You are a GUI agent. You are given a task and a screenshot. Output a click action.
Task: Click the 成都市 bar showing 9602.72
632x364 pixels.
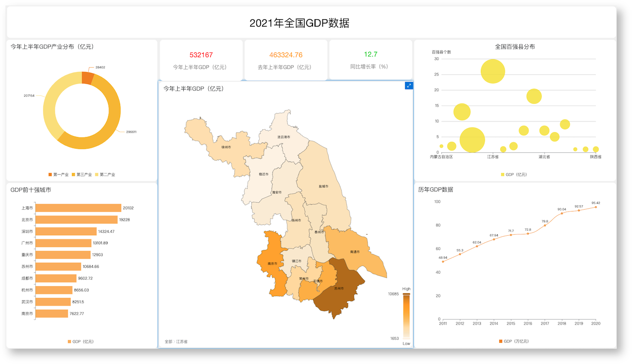pos(56,278)
